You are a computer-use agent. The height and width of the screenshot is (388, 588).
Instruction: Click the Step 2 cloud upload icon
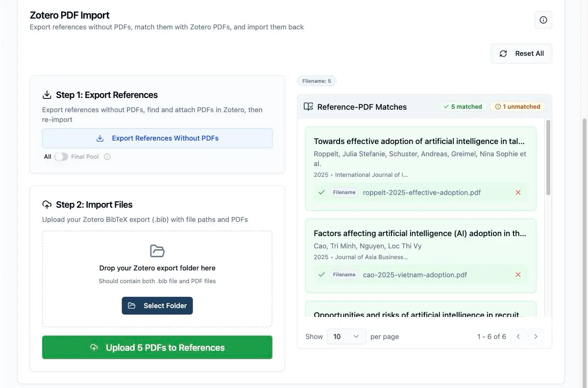47,204
